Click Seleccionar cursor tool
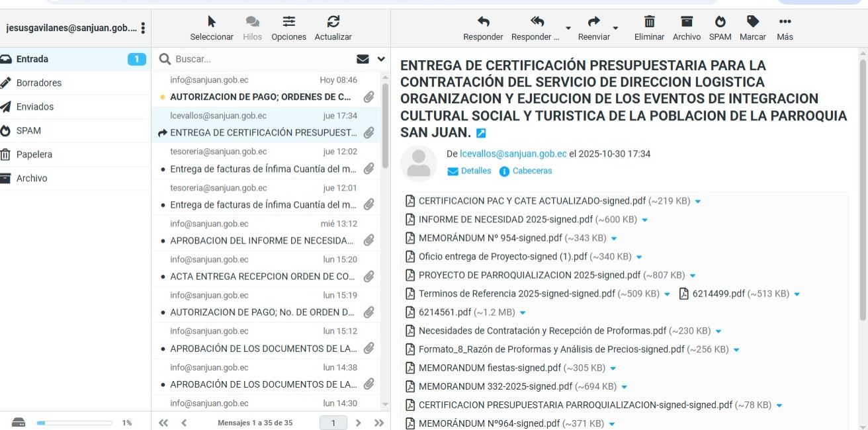Viewport: 868px width, 430px height. (212, 22)
